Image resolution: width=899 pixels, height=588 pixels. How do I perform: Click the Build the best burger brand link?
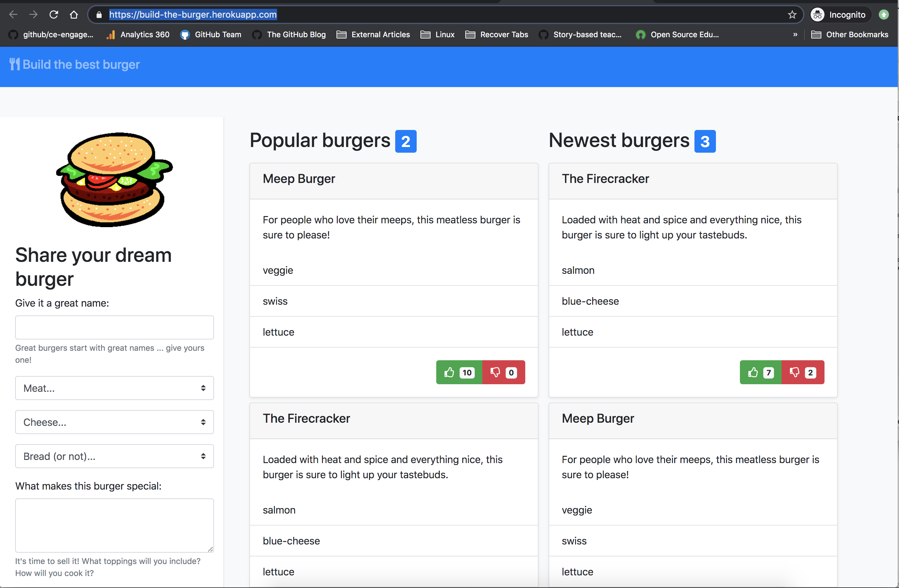pyautogui.click(x=74, y=65)
